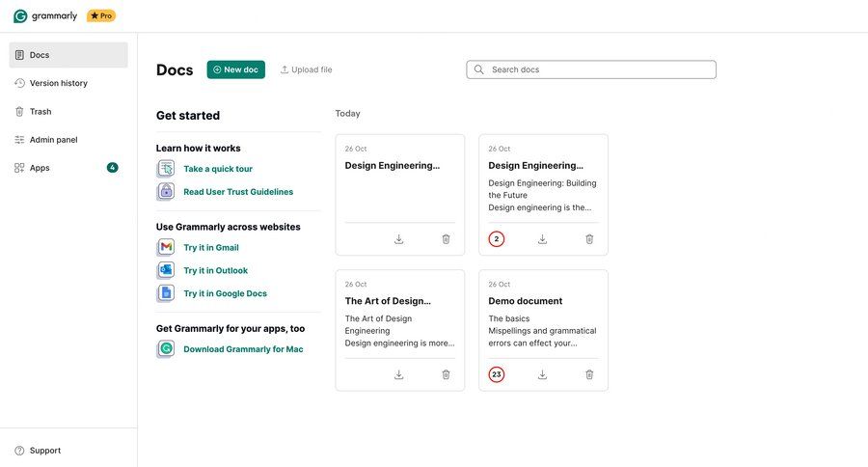The image size is (868, 467).
Task: Click the Outlook icon
Action: coord(166,270)
